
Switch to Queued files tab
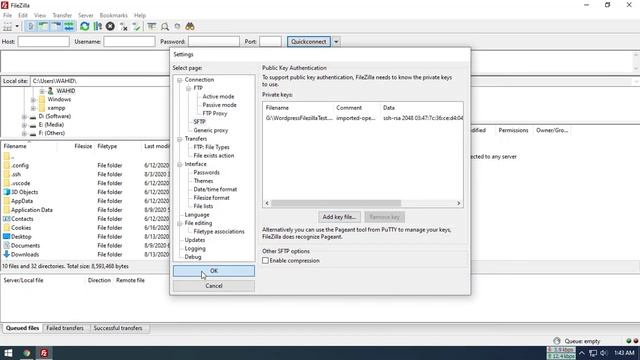click(x=22, y=328)
